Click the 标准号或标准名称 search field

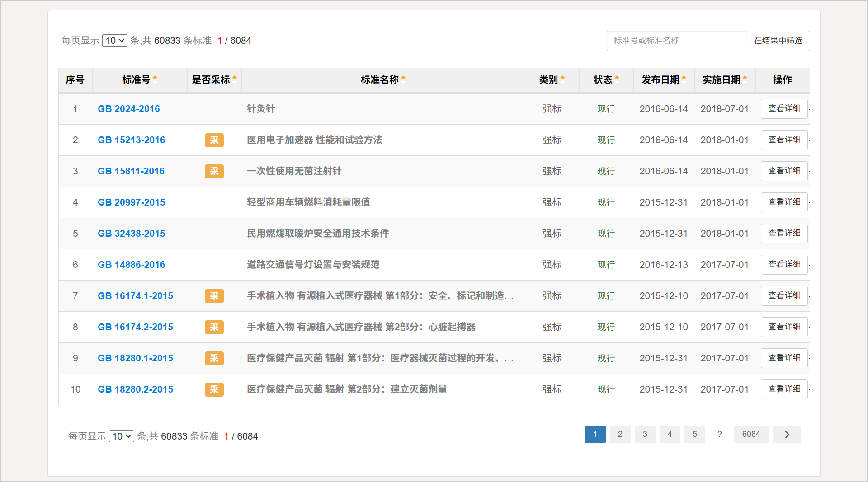[x=676, y=41]
